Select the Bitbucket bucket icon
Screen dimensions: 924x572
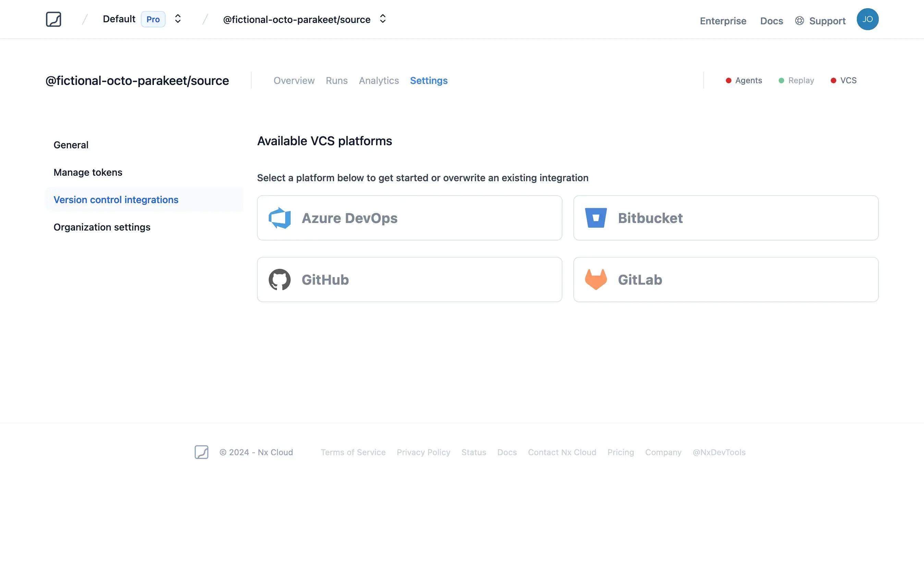pyautogui.click(x=596, y=218)
